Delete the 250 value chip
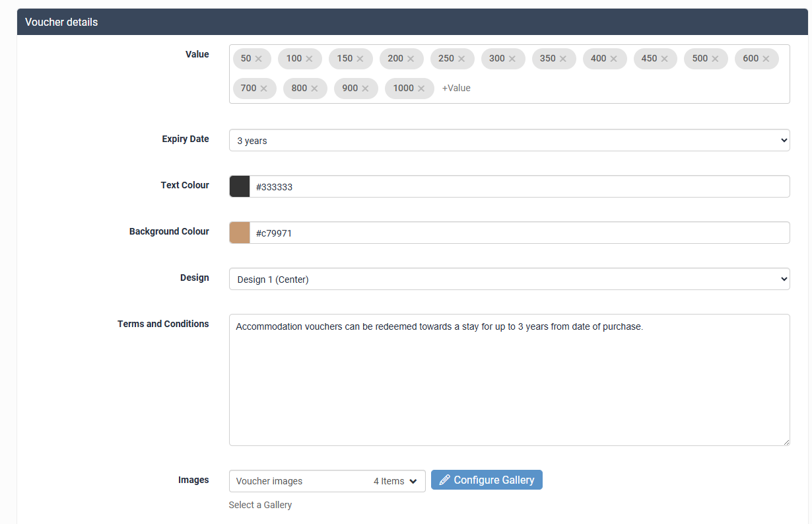 461,59
